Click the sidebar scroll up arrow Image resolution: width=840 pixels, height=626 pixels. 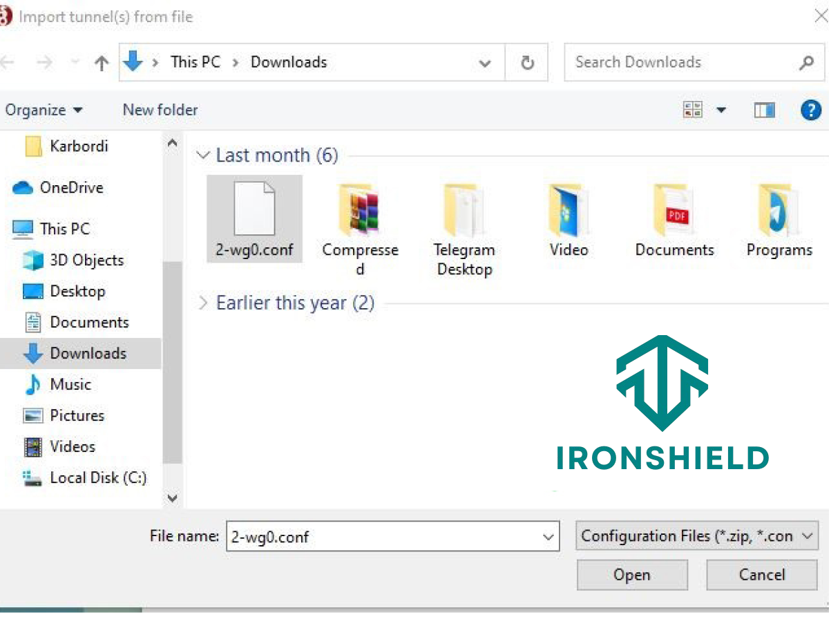click(x=173, y=143)
